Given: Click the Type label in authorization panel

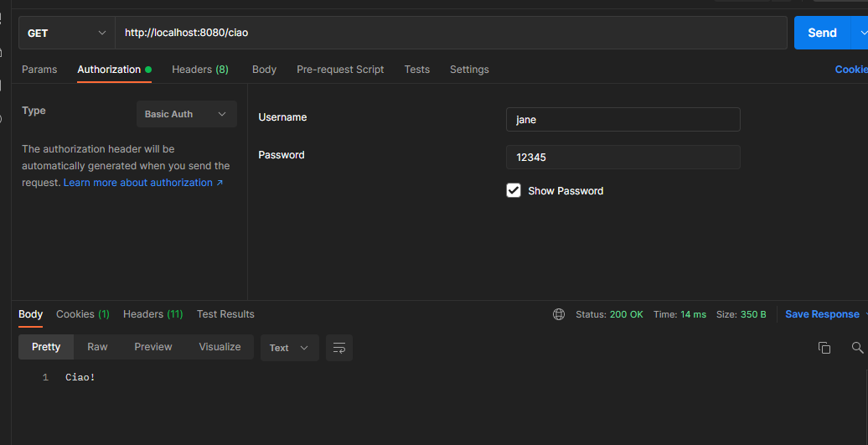Looking at the screenshot, I should tap(34, 111).
